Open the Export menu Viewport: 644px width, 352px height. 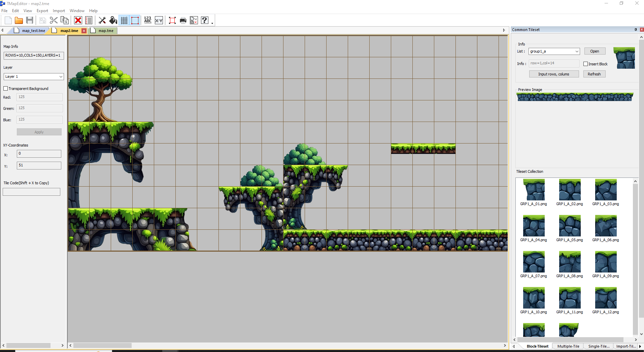point(42,11)
